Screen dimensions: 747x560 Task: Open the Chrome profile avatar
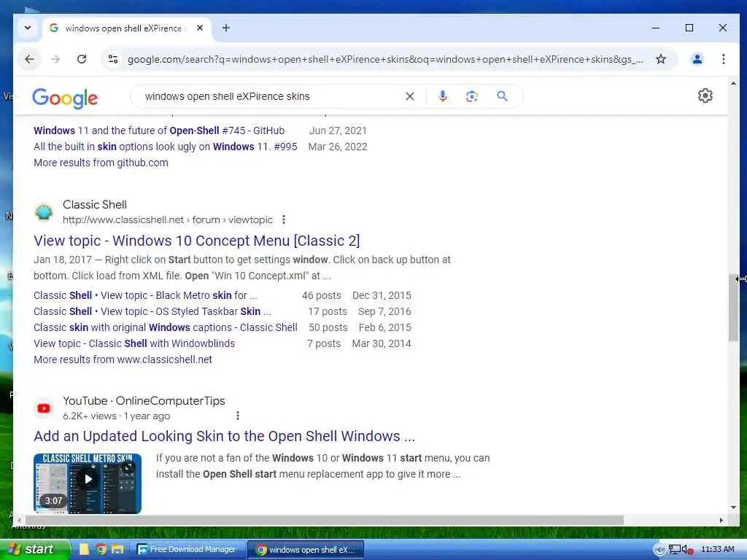coord(697,59)
